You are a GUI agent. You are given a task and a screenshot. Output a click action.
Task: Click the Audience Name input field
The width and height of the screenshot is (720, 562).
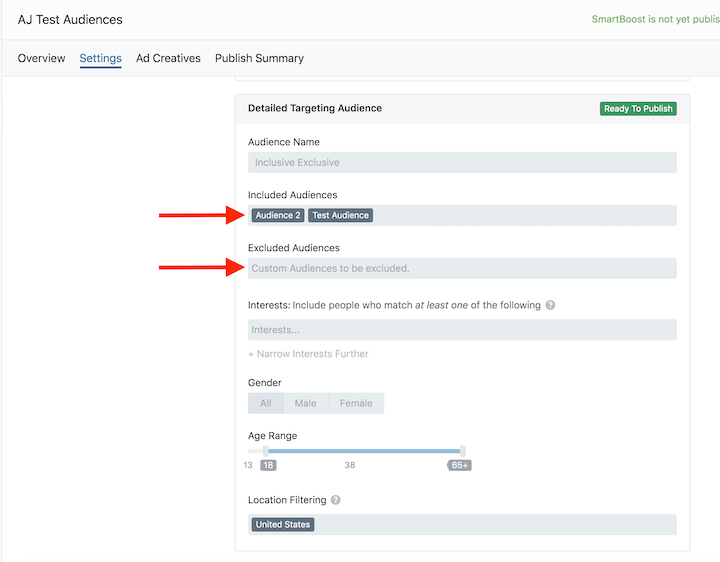[x=462, y=163]
